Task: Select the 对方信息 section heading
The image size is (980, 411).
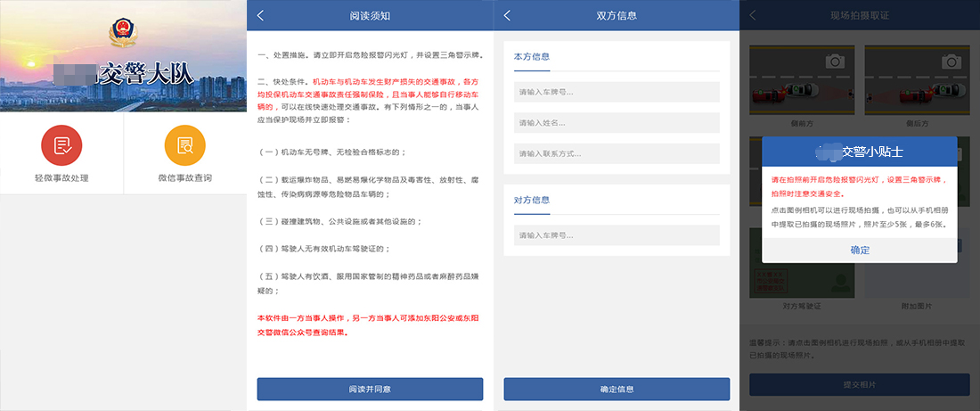Action: click(x=532, y=200)
